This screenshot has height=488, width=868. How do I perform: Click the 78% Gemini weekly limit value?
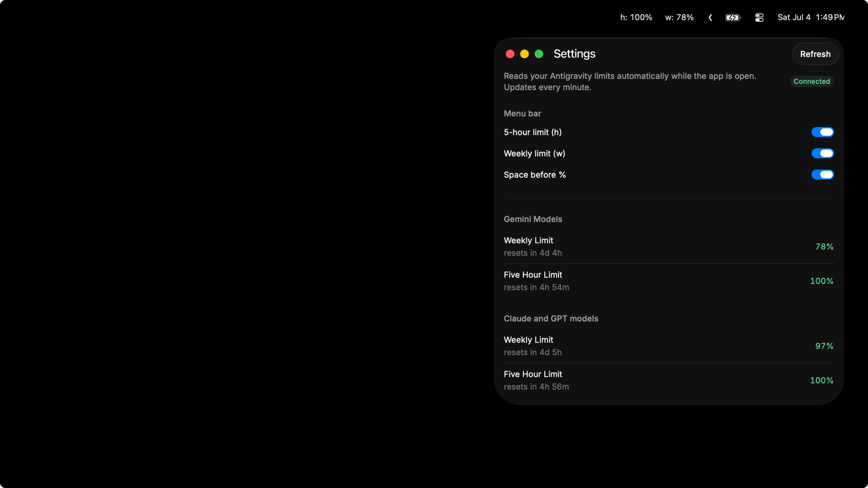coord(824,247)
